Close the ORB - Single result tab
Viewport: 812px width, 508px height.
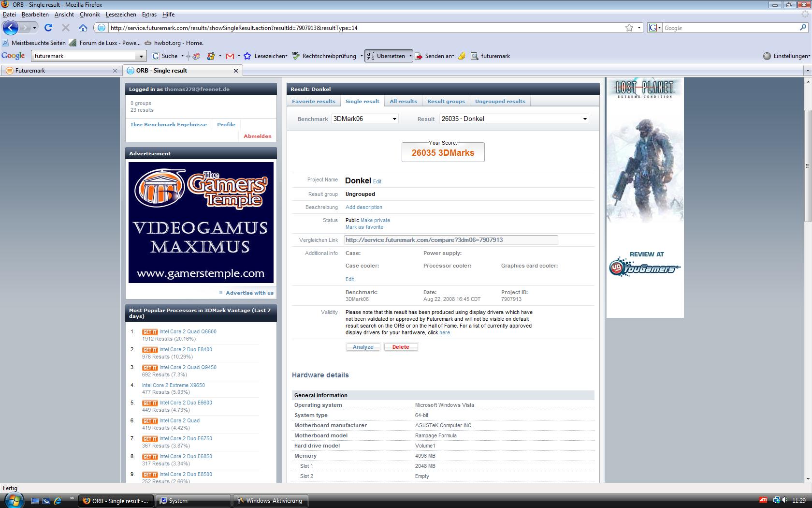(x=236, y=71)
